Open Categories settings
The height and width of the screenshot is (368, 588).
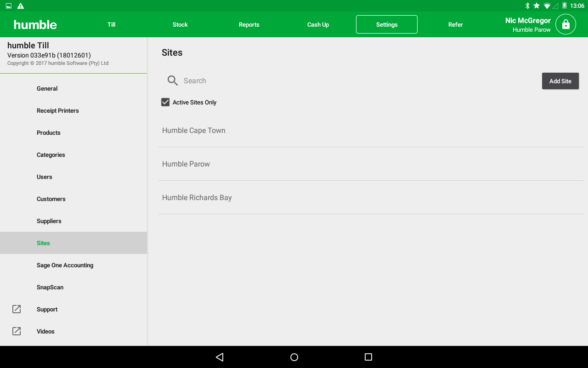point(73,155)
